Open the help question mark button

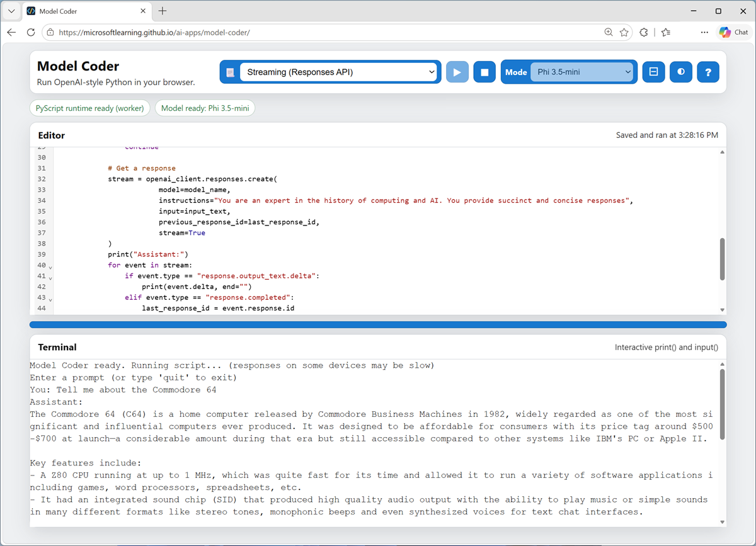pyautogui.click(x=708, y=72)
